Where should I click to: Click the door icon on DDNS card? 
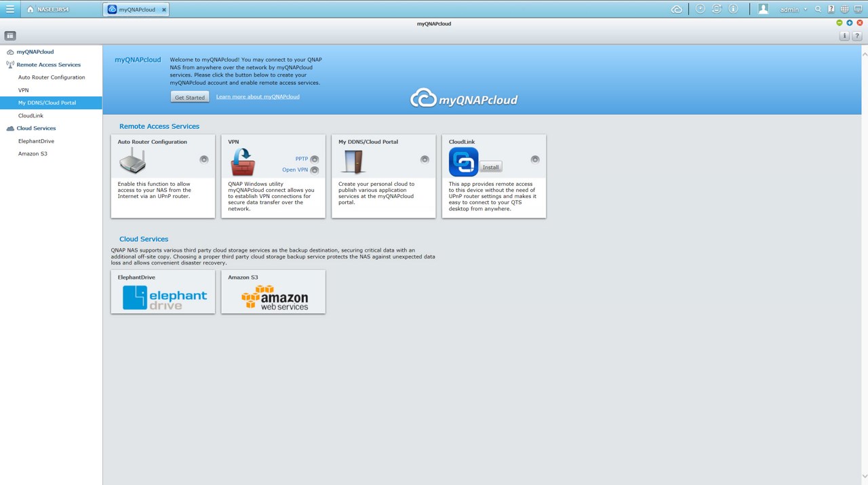click(353, 162)
